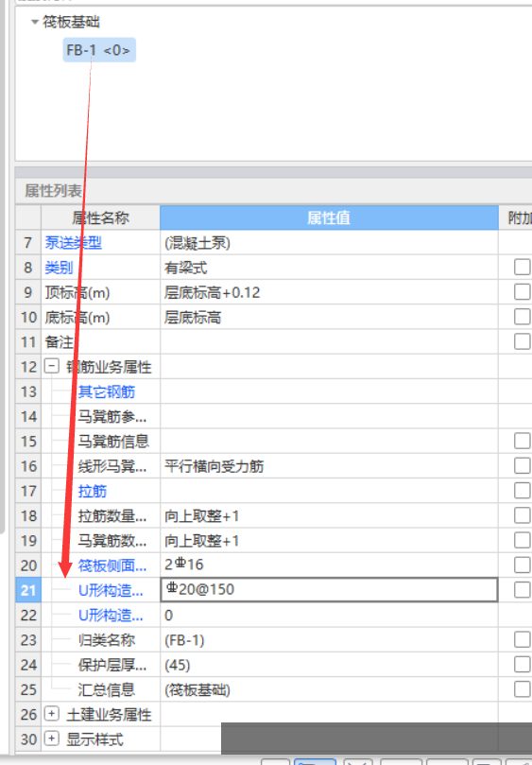Tick the 附加 checkbox for 拉筋 row 17
532x765 pixels.
pos(523,491)
